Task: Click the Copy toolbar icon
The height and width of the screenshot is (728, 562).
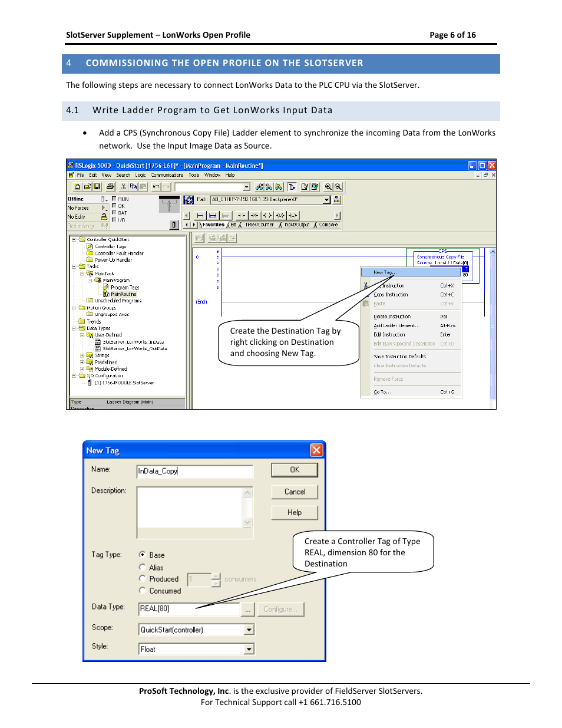Action: pyautogui.click(x=133, y=187)
